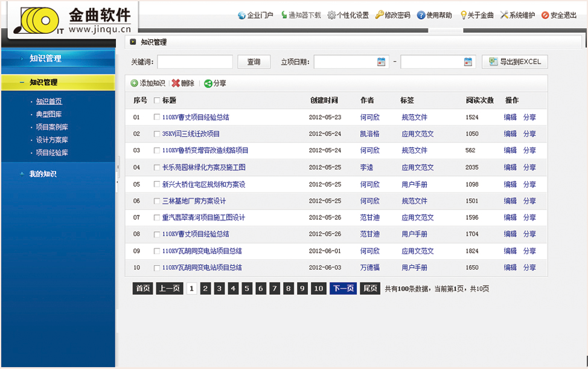This screenshot has height=369, width=588.
Task: Open 项目案例库 in the sidebar
Action: pos(52,127)
